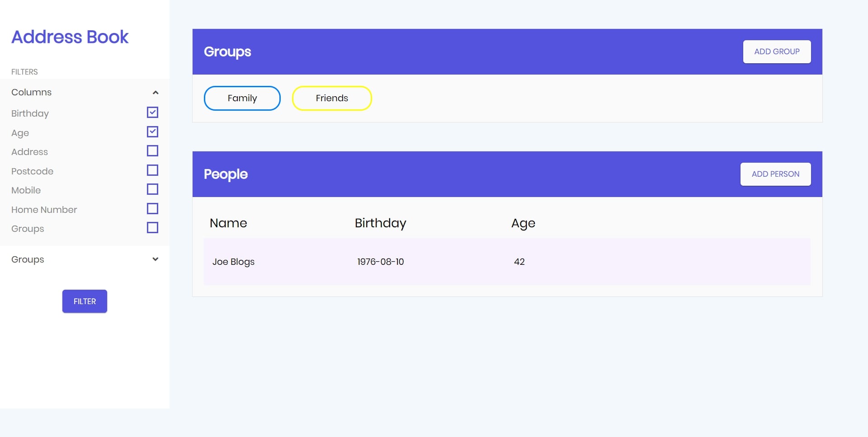This screenshot has width=868, height=437.
Task: Click the Columns section label
Action: [32, 93]
